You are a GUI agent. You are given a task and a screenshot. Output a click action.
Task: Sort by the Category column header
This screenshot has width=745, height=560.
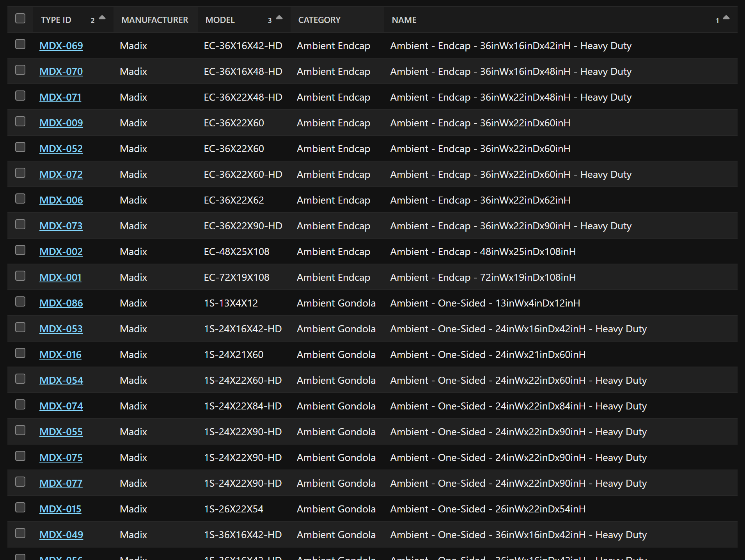319,20
